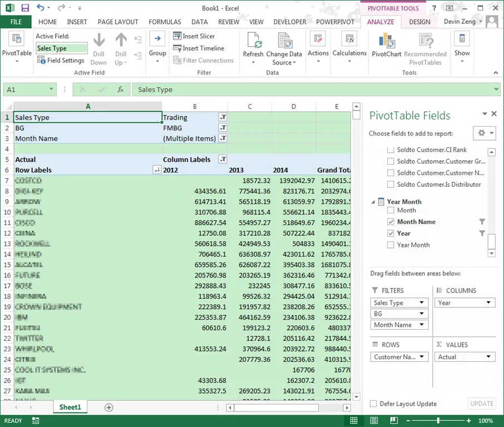
Task: Select the Sheet1 tab
Action: click(70, 408)
